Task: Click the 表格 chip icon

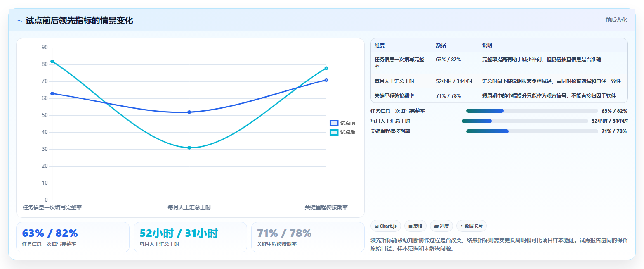Action: pos(410,226)
